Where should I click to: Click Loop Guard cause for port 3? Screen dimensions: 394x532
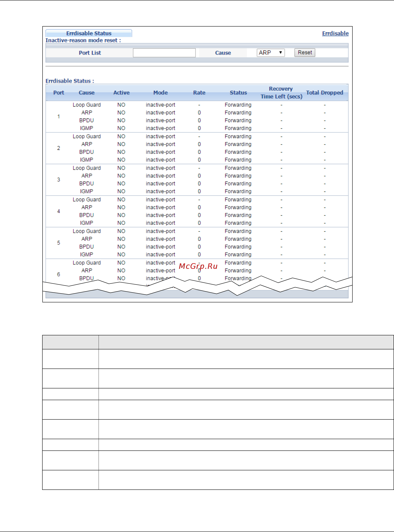coord(86,168)
